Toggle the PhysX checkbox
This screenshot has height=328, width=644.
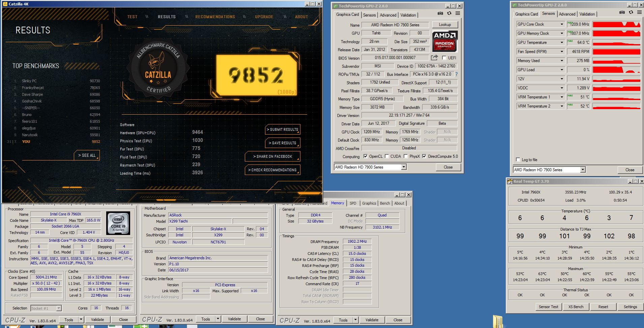click(x=406, y=156)
